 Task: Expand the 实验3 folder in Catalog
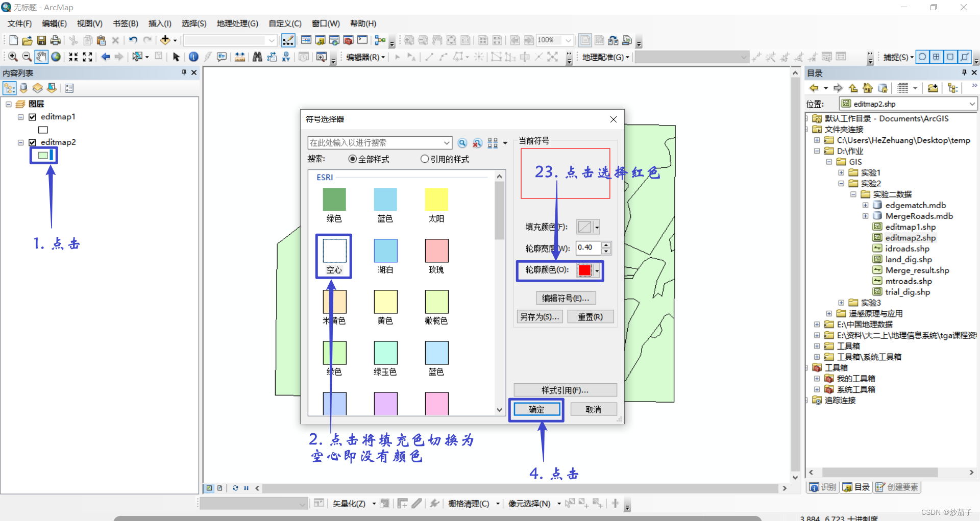click(x=841, y=303)
